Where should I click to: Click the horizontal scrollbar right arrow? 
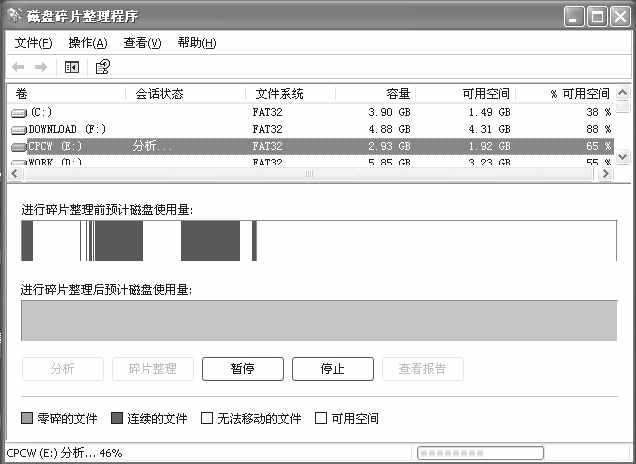coord(606,174)
